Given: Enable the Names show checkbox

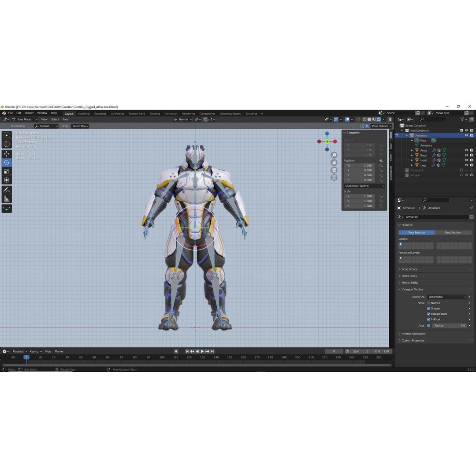Looking at the screenshot, I should pyautogui.click(x=429, y=303).
